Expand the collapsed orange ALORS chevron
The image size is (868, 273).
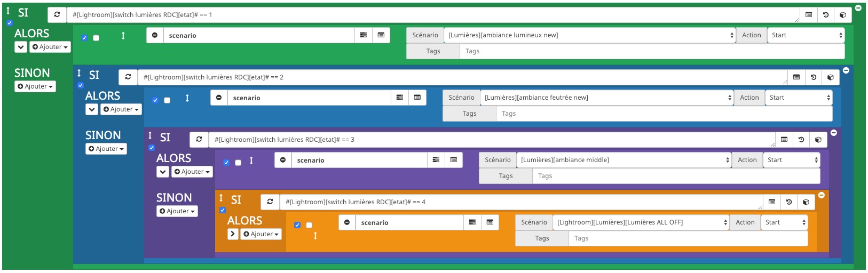(233, 234)
